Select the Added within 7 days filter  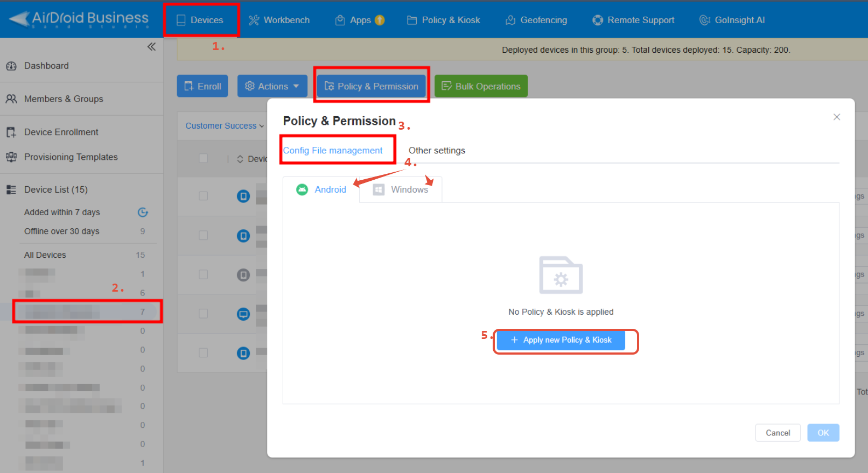pyautogui.click(x=62, y=212)
